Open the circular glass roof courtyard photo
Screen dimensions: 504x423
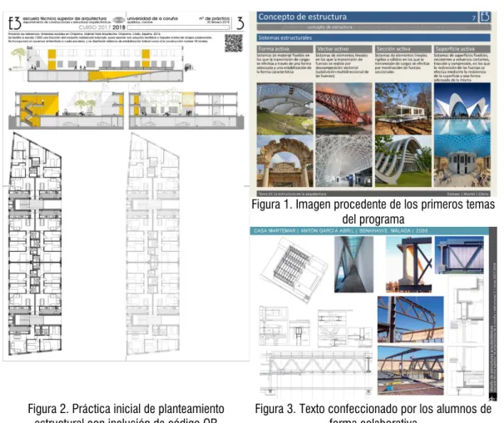coord(462,161)
